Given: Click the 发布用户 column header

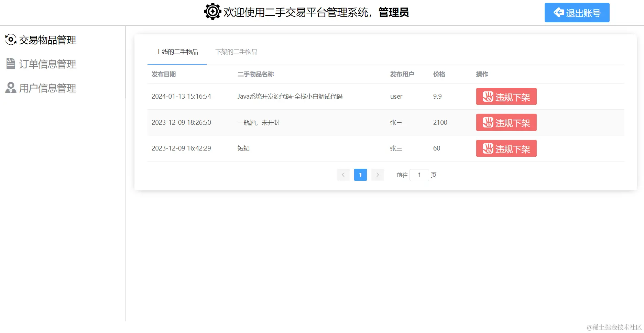Looking at the screenshot, I should coord(402,74).
